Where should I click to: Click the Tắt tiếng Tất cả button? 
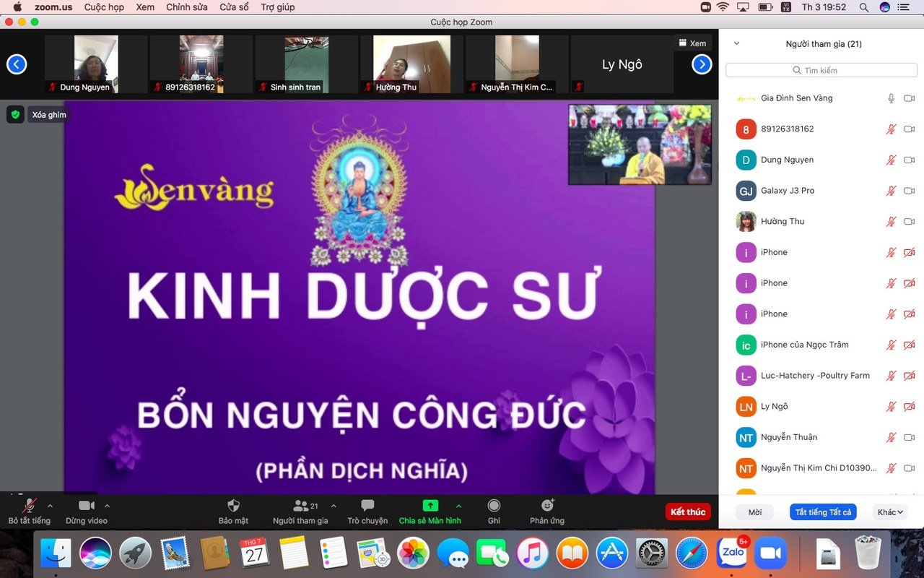tap(823, 512)
